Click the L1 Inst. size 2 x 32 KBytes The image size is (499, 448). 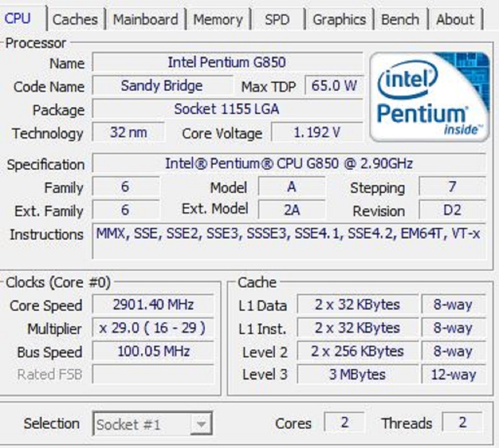357,328
